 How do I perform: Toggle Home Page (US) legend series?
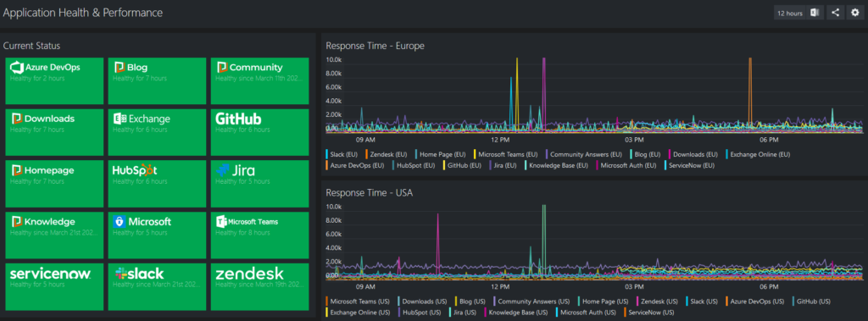603,302
